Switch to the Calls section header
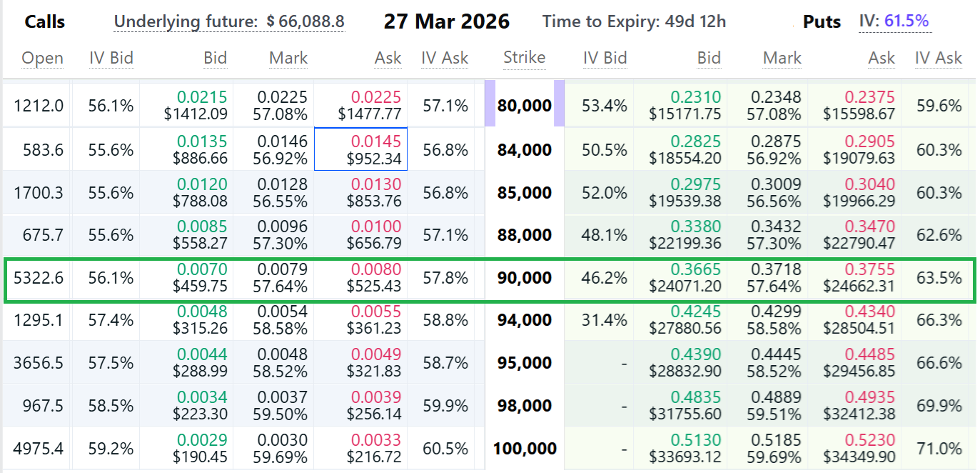The height and width of the screenshot is (473, 980). pos(44,21)
